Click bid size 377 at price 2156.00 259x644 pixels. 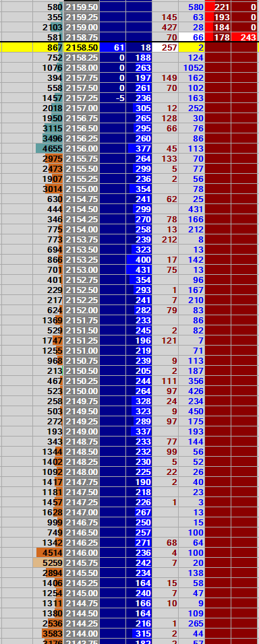[x=139, y=149]
